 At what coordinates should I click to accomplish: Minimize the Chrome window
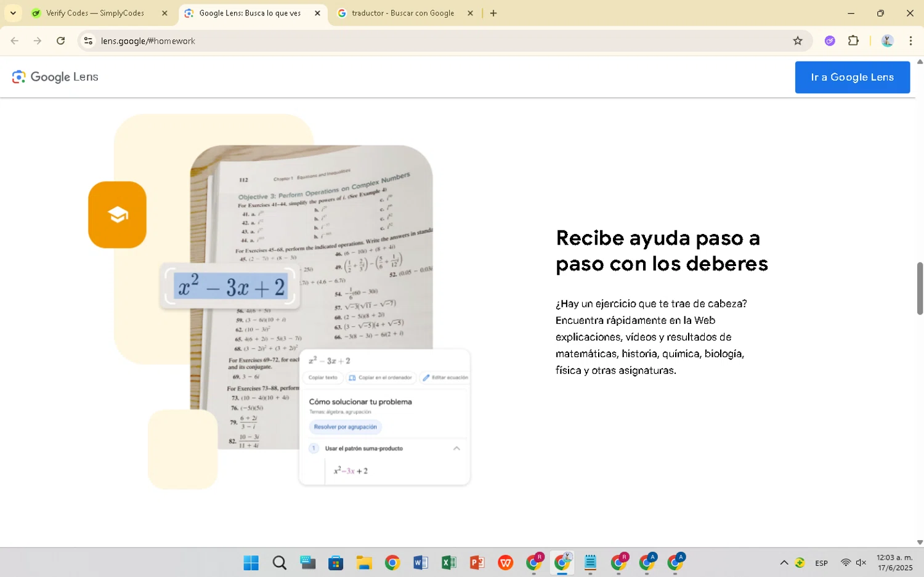pos(851,13)
